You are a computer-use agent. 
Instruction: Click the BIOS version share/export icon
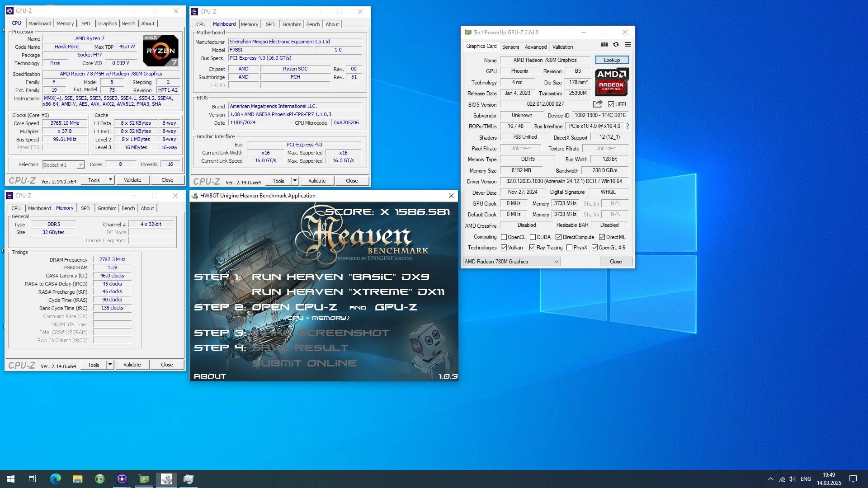click(598, 104)
